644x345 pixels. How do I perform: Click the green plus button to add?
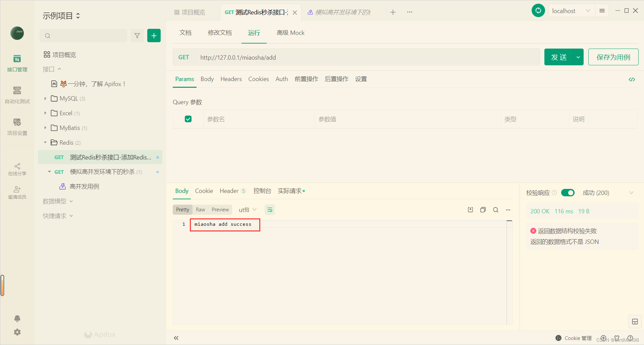(154, 36)
